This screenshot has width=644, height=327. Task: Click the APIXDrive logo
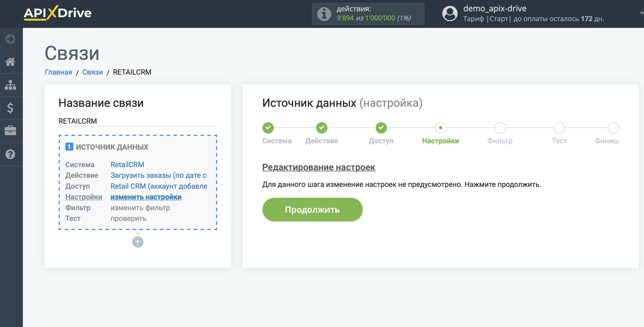(x=58, y=13)
